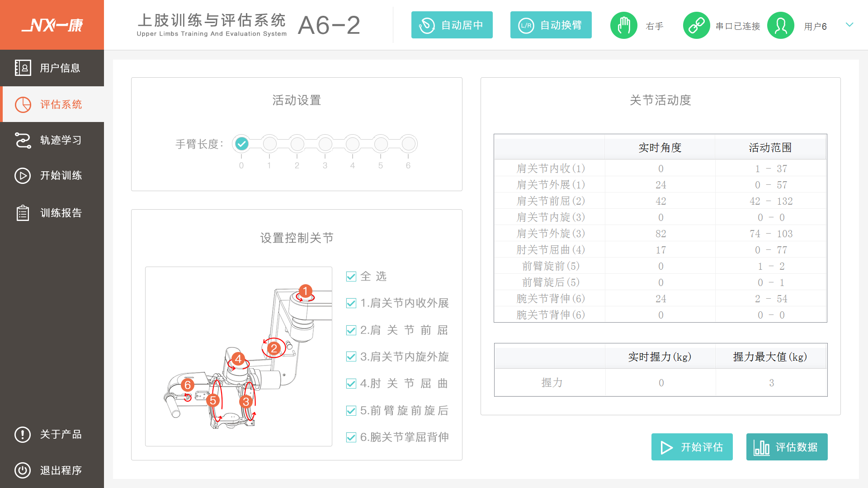This screenshot has height=488, width=868.
Task: Uncheck 2.肩关节前屈 checkbox
Action: [x=351, y=330]
